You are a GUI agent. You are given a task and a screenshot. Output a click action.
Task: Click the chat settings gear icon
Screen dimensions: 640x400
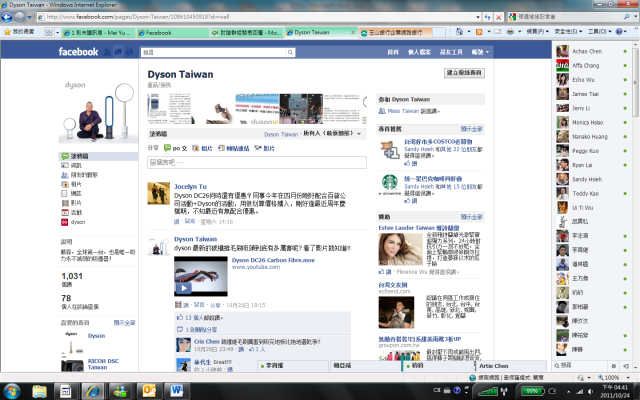[x=613, y=366]
